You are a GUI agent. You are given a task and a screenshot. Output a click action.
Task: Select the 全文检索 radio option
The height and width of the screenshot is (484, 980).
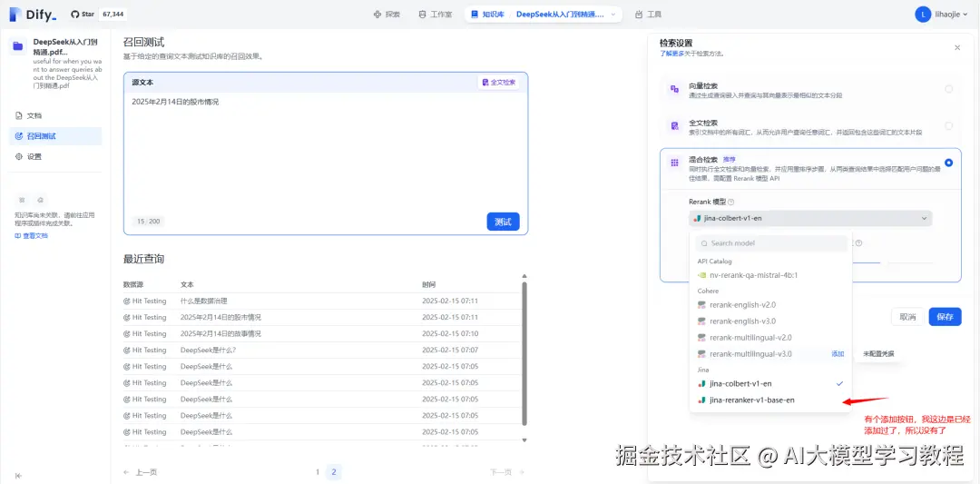pos(949,125)
